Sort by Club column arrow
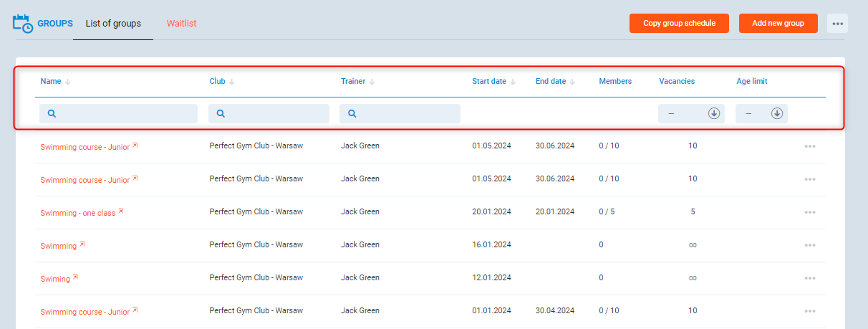This screenshot has width=868, height=329. point(232,82)
